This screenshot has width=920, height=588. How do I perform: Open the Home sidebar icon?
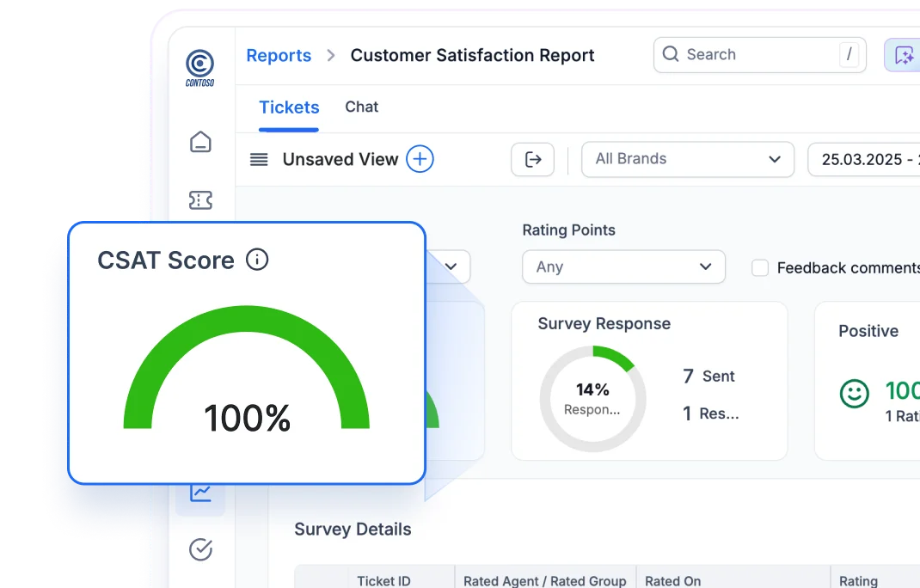click(x=199, y=143)
